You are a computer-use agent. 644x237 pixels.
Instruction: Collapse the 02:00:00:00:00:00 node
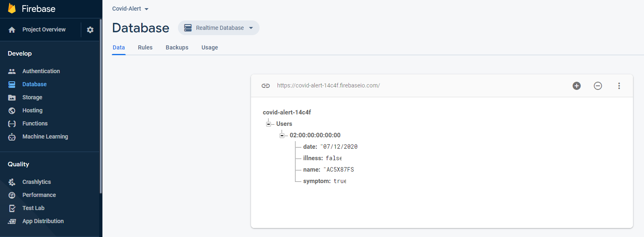pos(282,135)
